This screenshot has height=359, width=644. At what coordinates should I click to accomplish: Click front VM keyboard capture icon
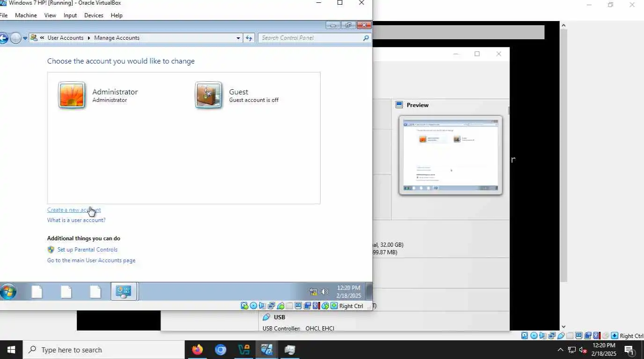pyautogui.click(x=334, y=306)
